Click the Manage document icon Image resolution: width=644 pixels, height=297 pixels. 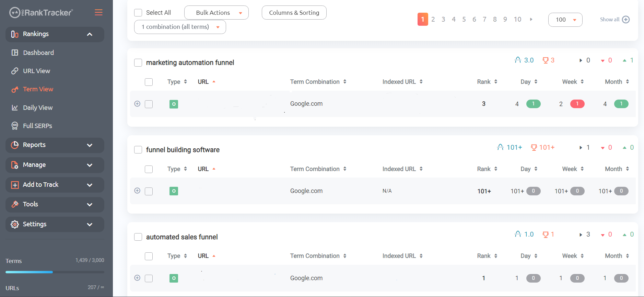pyautogui.click(x=15, y=165)
